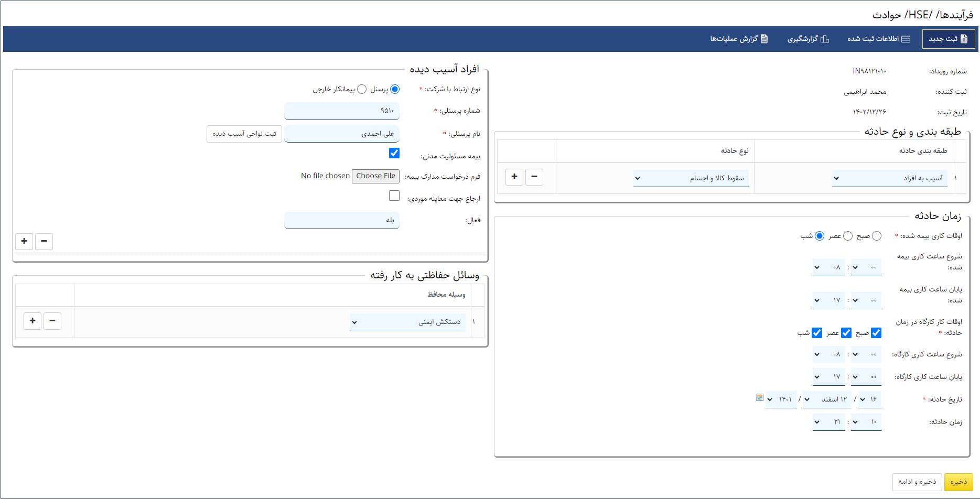This screenshot has width=980, height=499.
Task: Click the calendar icon next to accident date
Action: (x=760, y=398)
